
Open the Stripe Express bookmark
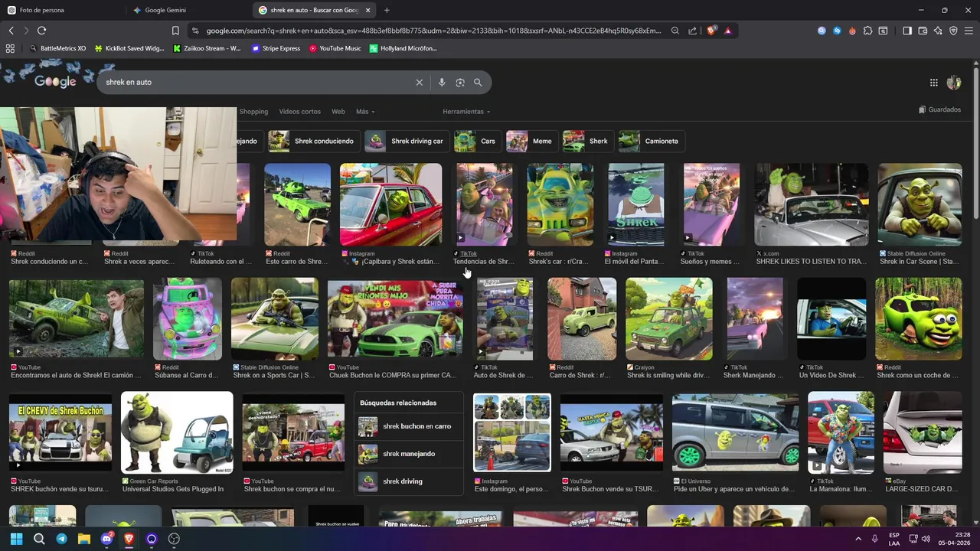276,48
